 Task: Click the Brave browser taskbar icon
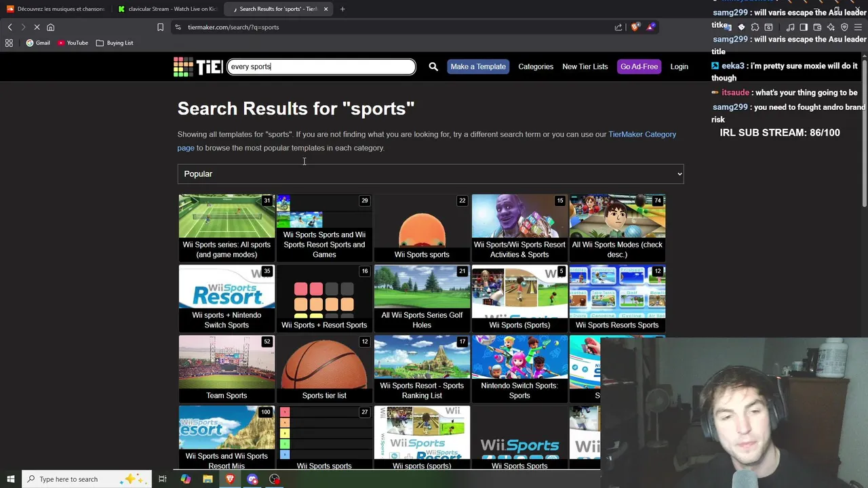[230, 479]
